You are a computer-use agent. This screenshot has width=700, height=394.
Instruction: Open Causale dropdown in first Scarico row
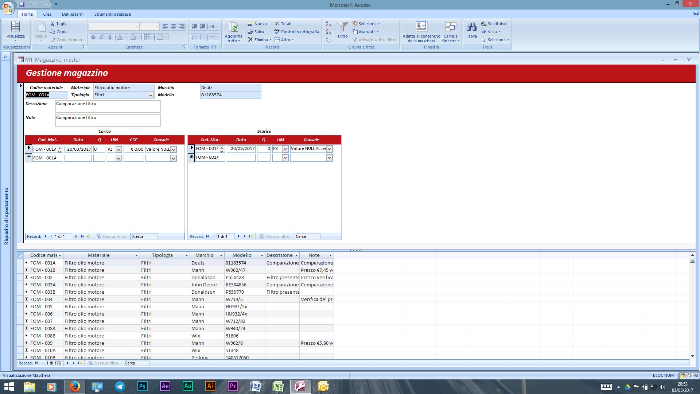pyautogui.click(x=329, y=149)
